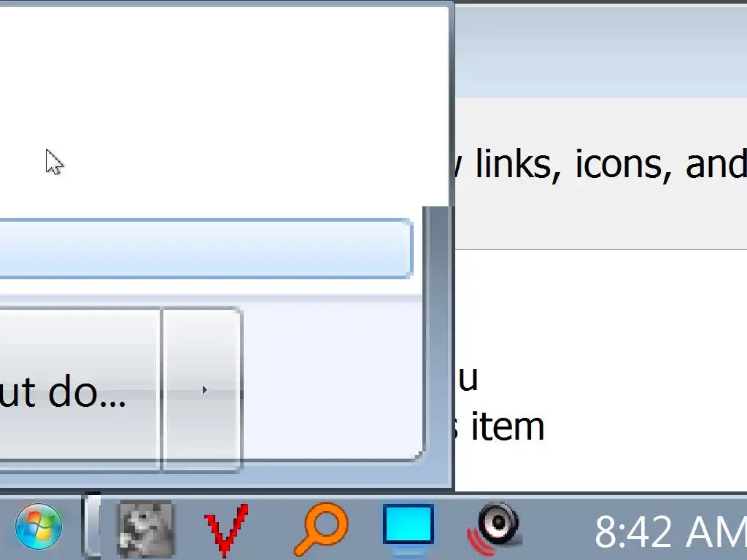Open the Windows Start orb
747x560 pixels.
(x=39, y=526)
